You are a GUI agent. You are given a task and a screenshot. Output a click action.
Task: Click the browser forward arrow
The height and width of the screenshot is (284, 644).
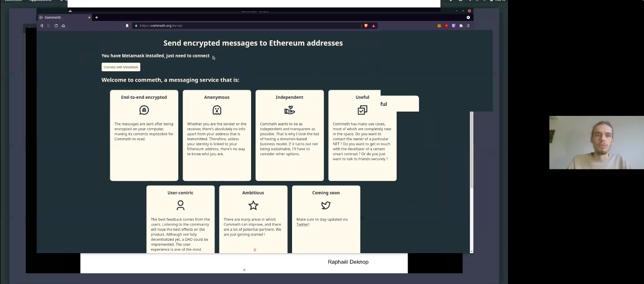49,26
